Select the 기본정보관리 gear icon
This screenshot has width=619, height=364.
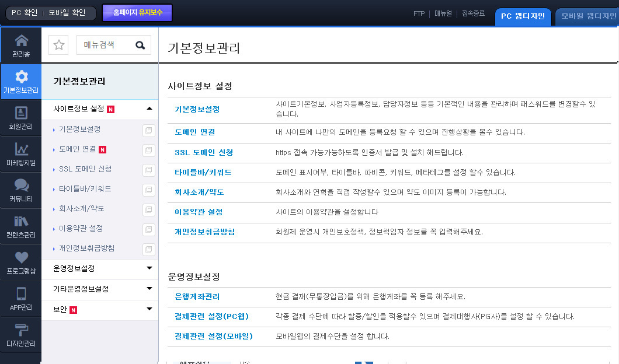coord(21,79)
